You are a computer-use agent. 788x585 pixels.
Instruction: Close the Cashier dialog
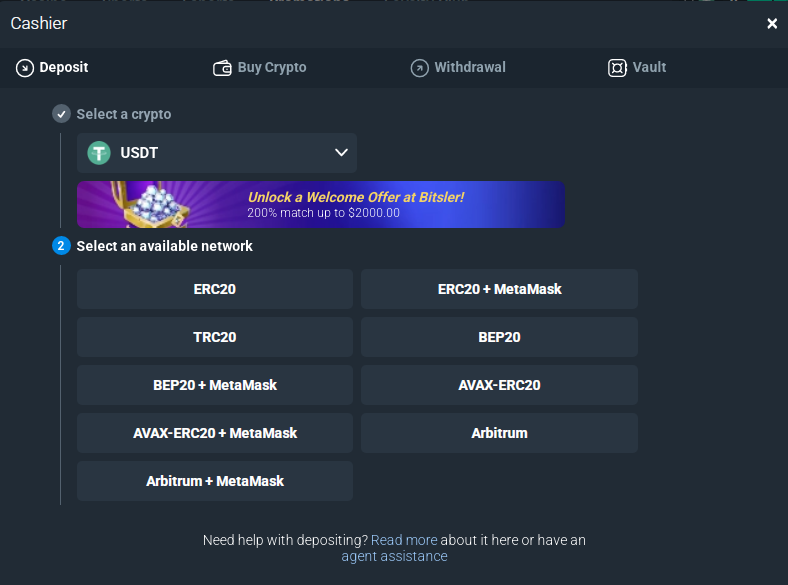pos(772,23)
